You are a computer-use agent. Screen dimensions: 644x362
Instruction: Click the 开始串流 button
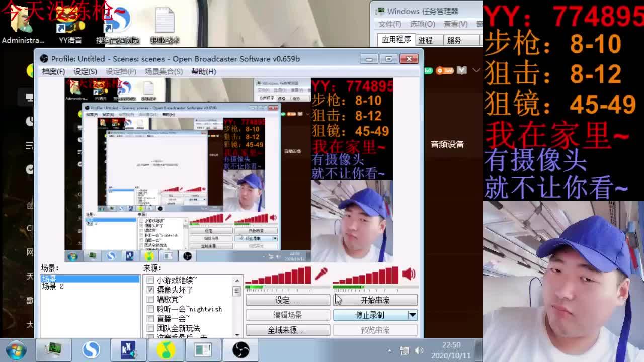pyautogui.click(x=375, y=300)
